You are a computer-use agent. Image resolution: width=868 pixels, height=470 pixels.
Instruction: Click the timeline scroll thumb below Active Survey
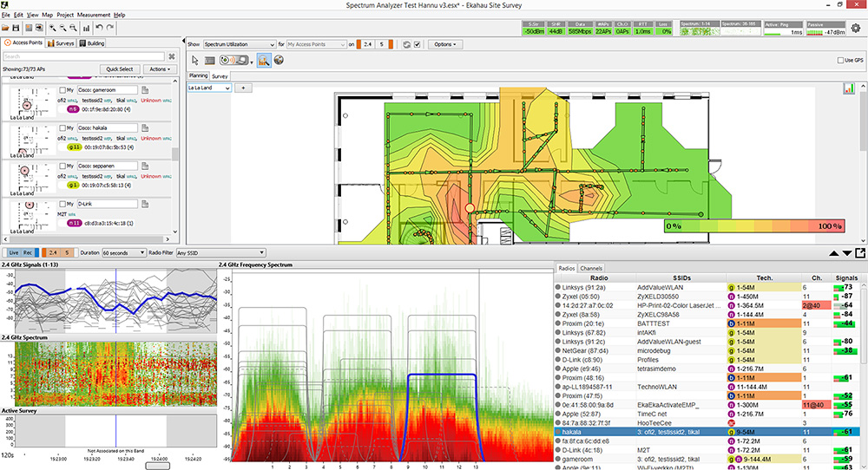pyautogui.click(x=158, y=467)
